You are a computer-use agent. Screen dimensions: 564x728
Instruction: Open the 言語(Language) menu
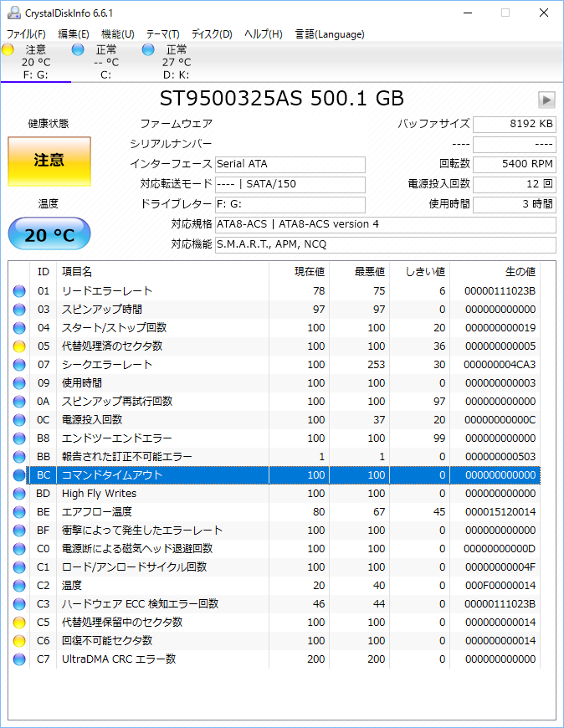pos(330,34)
